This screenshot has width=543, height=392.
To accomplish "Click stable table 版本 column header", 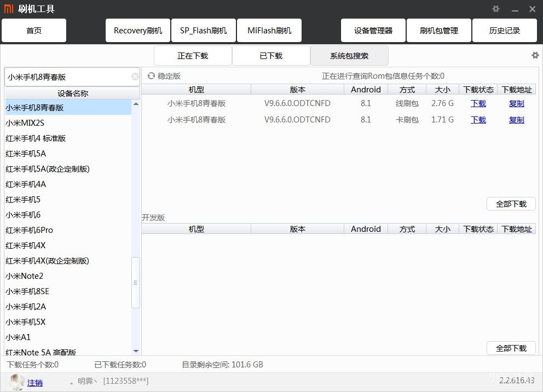I will tap(297, 90).
